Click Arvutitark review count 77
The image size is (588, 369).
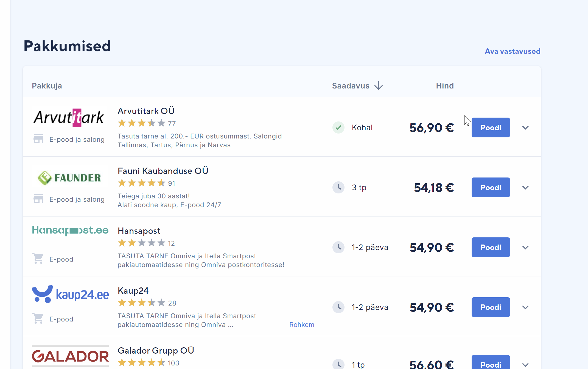pos(172,123)
